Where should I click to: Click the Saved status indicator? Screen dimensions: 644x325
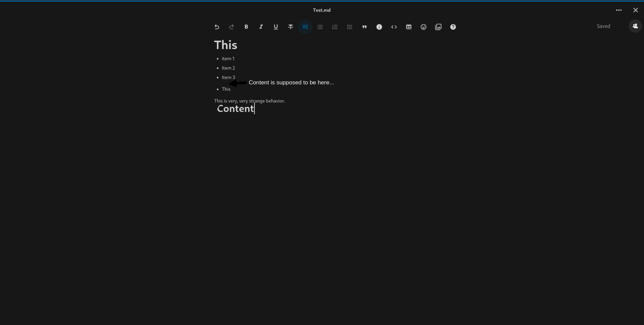tap(603, 26)
